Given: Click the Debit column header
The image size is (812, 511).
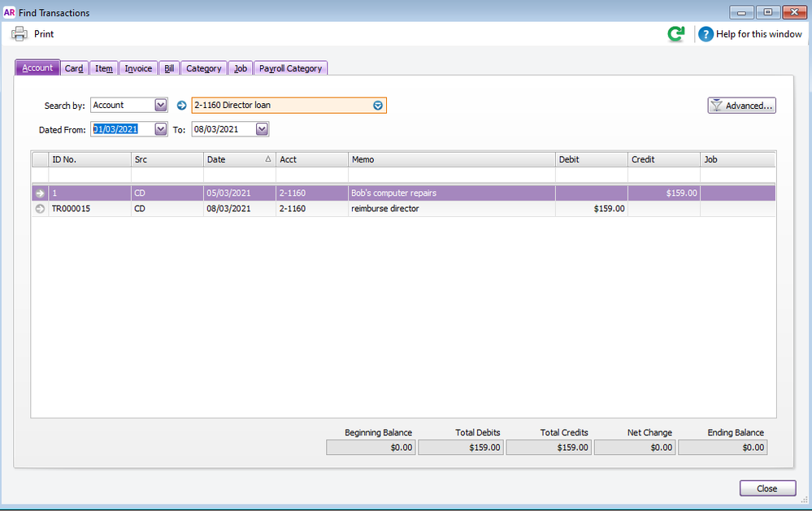Looking at the screenshot, I should pyautogui.click(x=591, y=160).
